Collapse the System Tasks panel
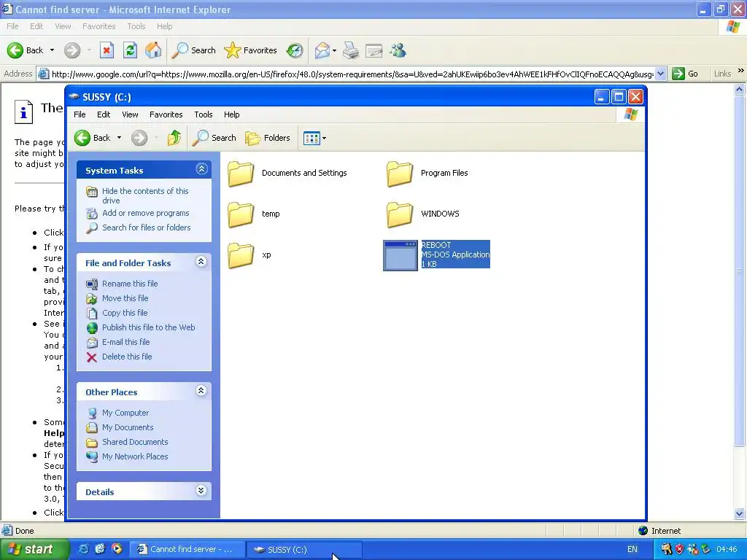The height and width of the screenshot is (560, 747). coord(201,169)
